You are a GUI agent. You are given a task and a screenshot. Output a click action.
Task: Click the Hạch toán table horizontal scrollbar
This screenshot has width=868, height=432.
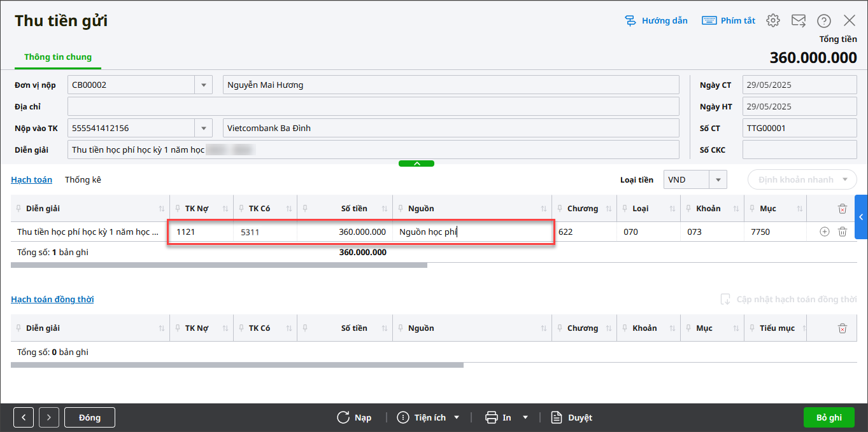219,265
